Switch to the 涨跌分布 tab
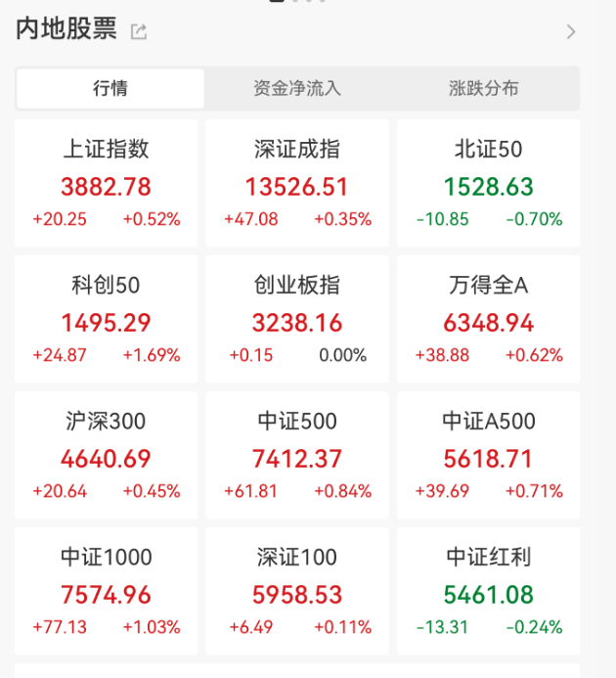 coord(483,88)
